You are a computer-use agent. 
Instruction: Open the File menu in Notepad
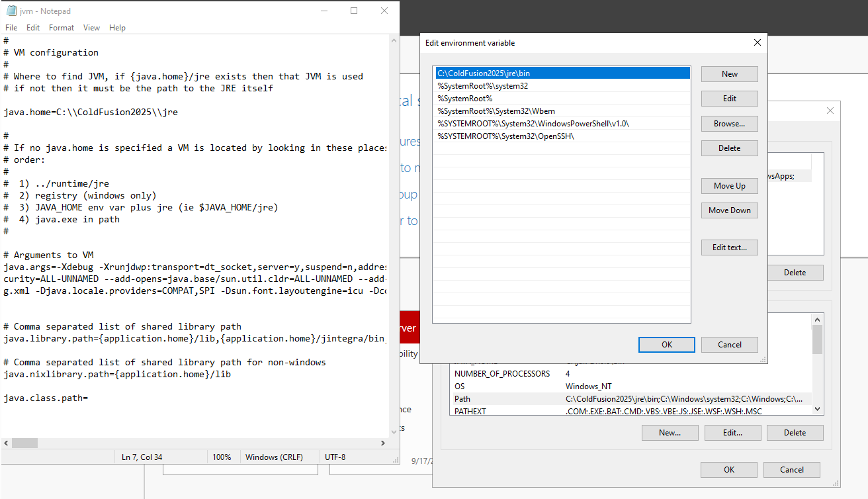point(11,28)
